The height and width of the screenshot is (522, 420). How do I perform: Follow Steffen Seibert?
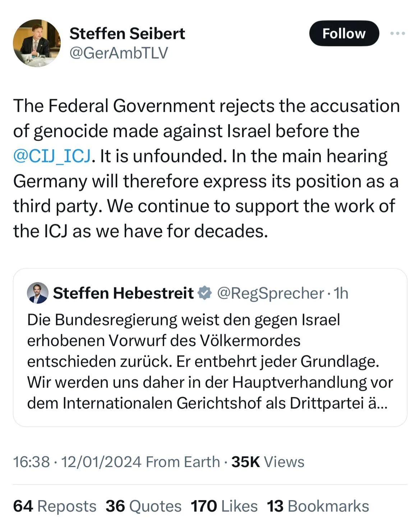point(344,33)
